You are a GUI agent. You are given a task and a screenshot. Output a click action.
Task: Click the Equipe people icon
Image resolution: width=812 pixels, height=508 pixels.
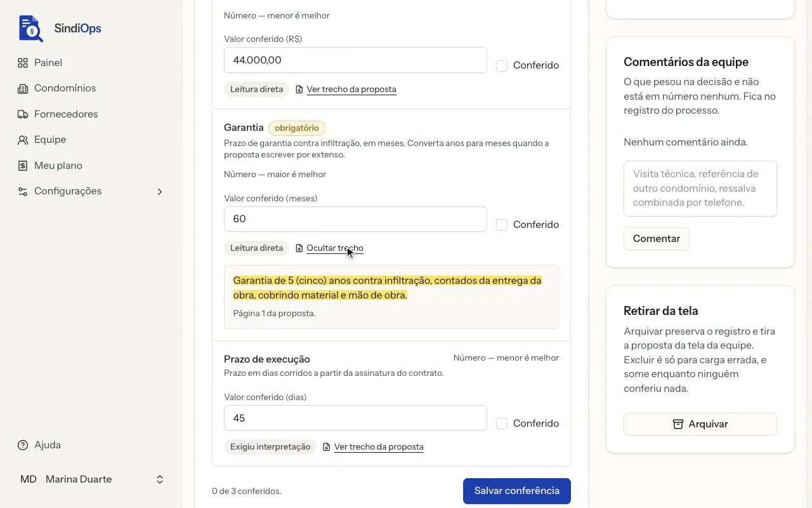click(23, 140)
